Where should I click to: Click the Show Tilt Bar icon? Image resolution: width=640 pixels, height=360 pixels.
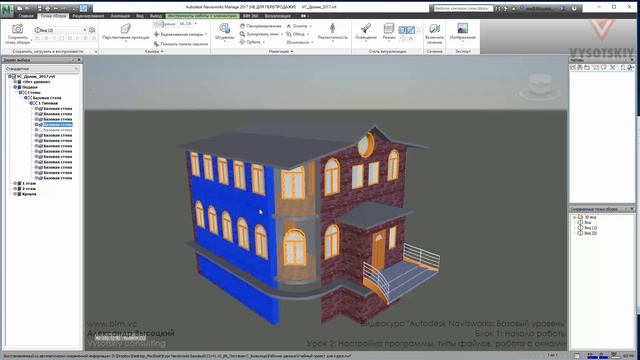(x=156, y=44)
